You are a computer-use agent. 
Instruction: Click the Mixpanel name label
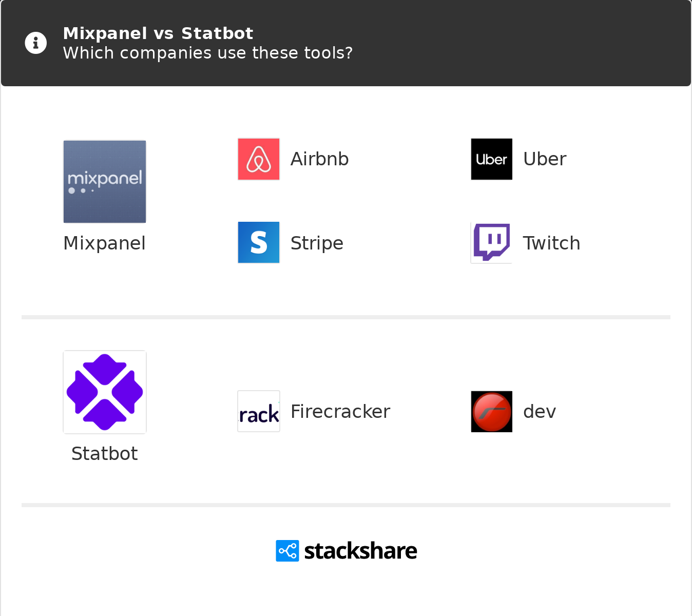[105, 243]
